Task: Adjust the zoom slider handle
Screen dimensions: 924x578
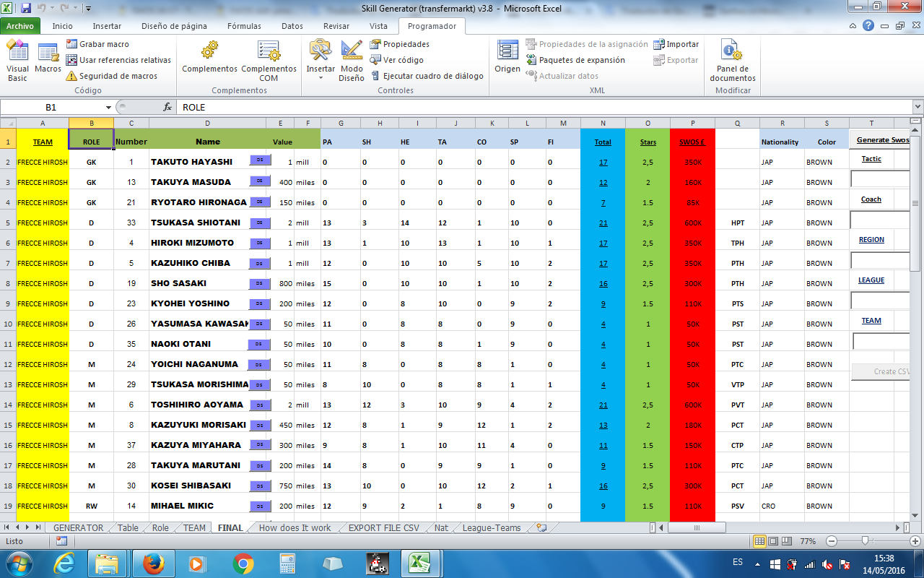Action: point(865,541)
